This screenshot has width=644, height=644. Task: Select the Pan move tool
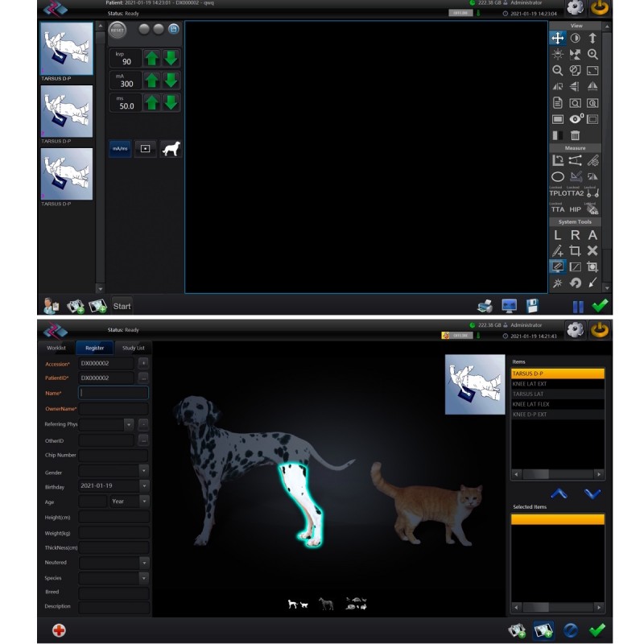tap(557, 38)
